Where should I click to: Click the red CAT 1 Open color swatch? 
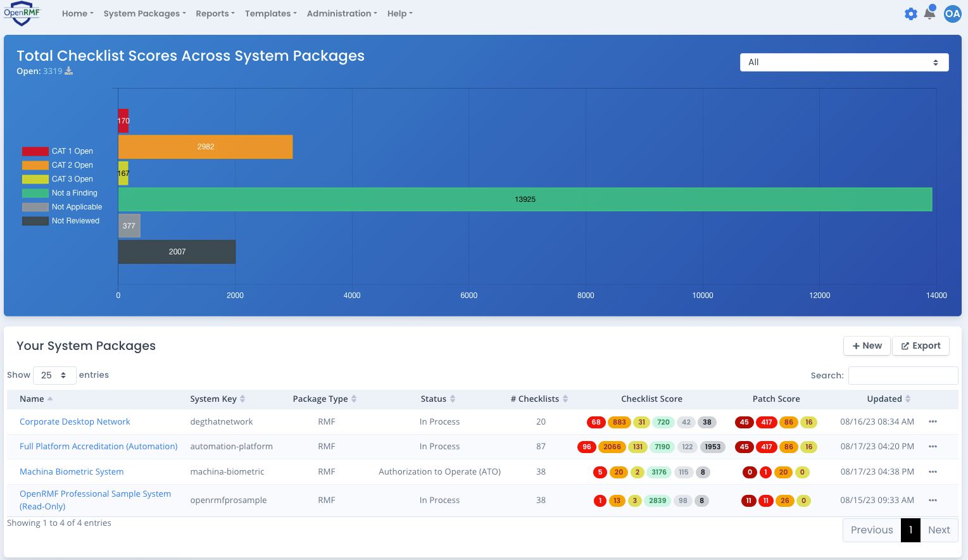[x=35, y=151]
